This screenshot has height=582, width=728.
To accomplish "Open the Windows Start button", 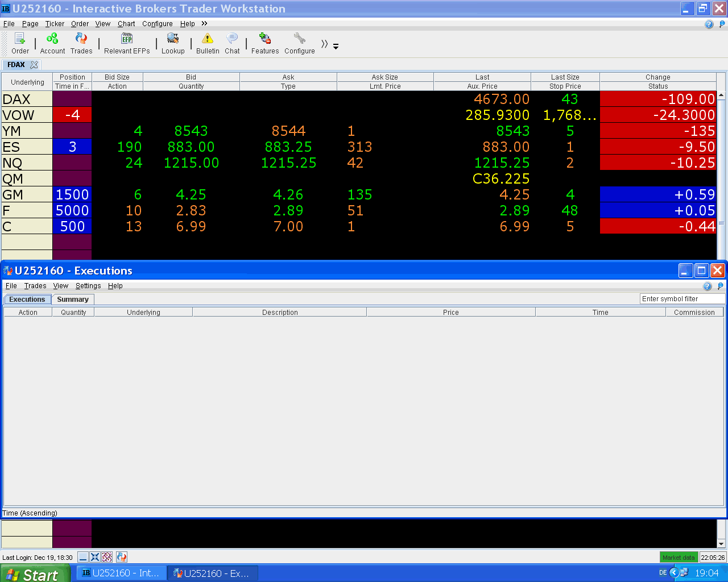I will pos(35,573).
